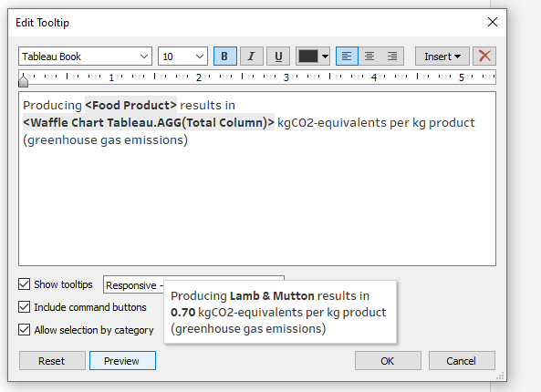Click the Preview button
Screen dimensions: 541x392
(122, 361)
